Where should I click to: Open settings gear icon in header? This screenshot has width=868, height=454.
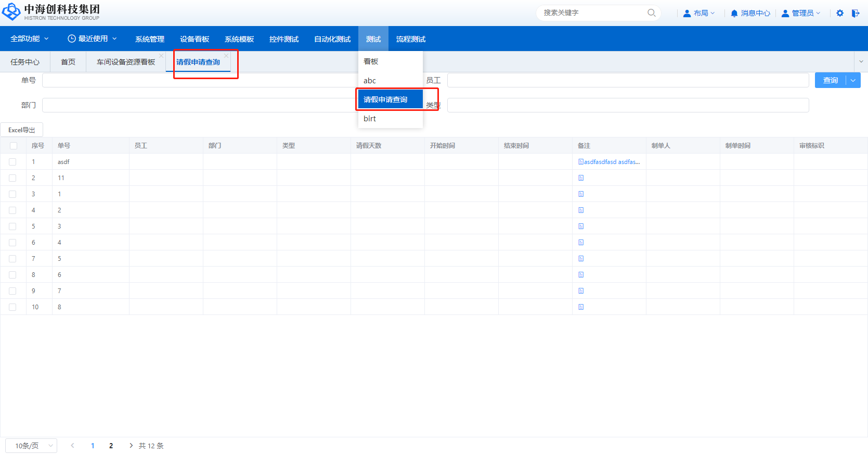840,13
